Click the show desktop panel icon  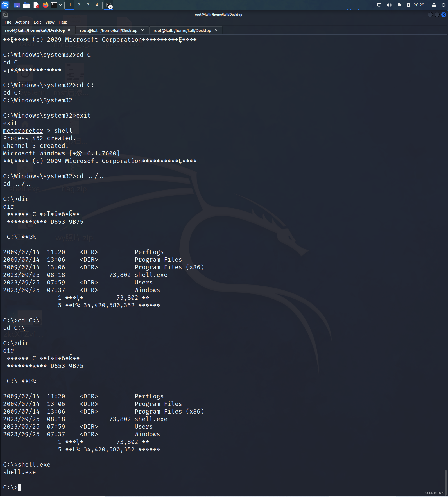[17, 5]
